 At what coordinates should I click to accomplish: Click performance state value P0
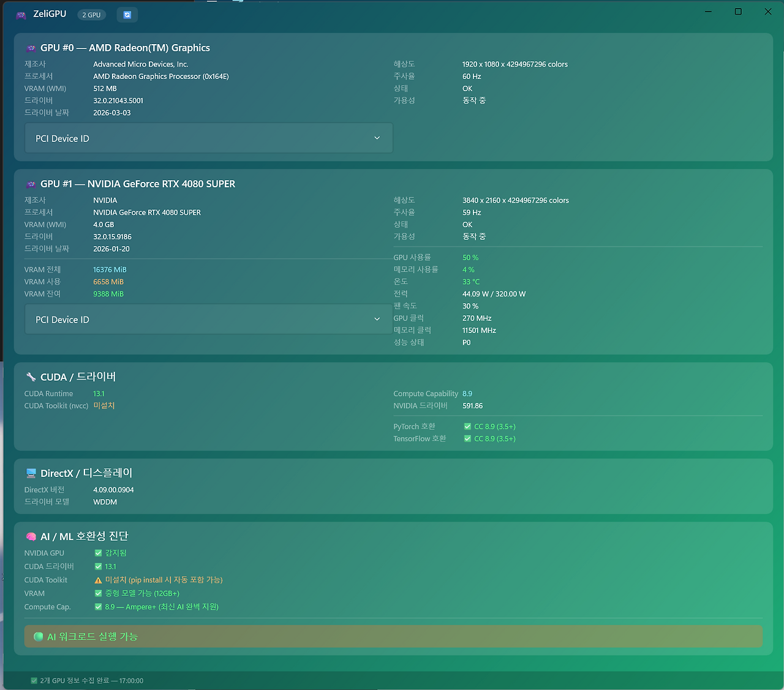[467, 343]
